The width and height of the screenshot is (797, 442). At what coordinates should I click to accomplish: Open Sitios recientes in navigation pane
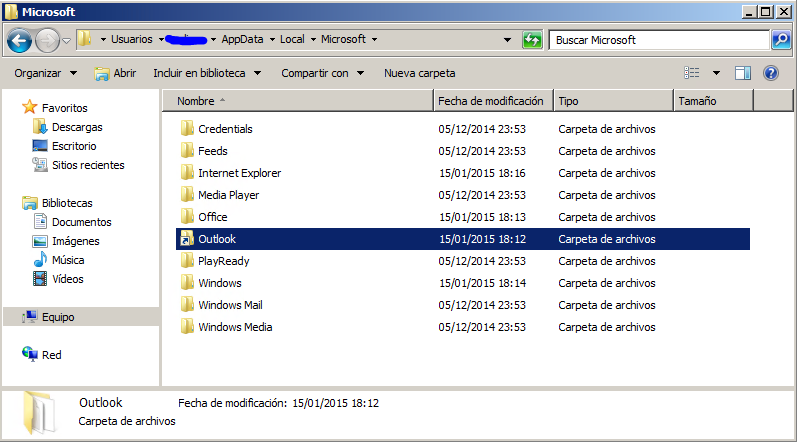point(78,165)
